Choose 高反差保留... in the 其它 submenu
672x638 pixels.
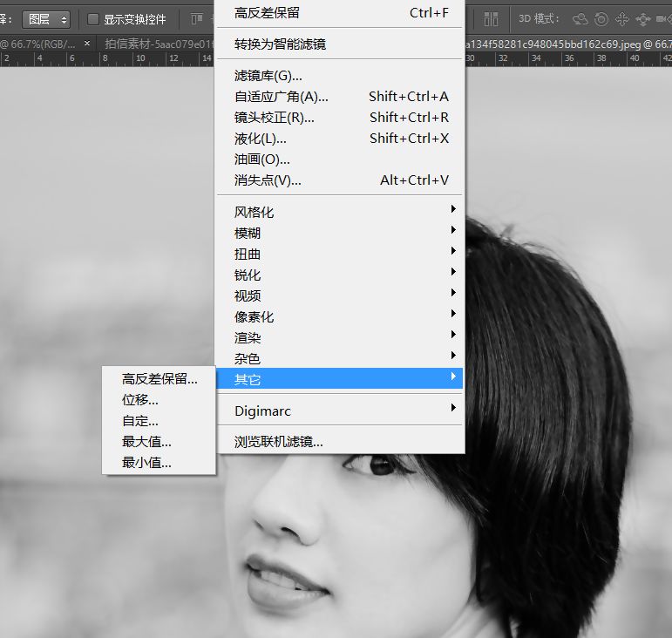pyautogui.click(x=160, y=379)
